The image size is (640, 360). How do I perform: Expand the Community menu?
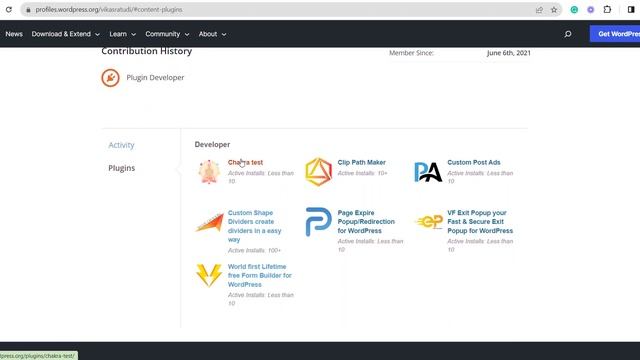tap(167, 34)
